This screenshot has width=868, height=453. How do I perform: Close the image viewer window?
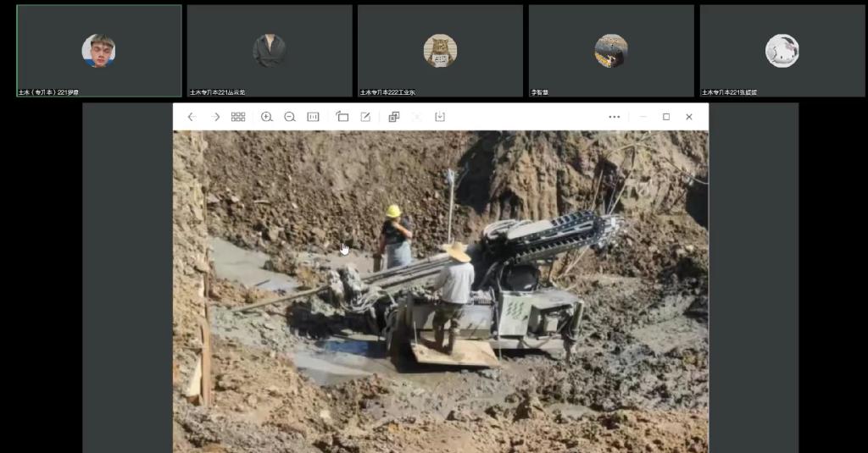(x=689, y=117)
